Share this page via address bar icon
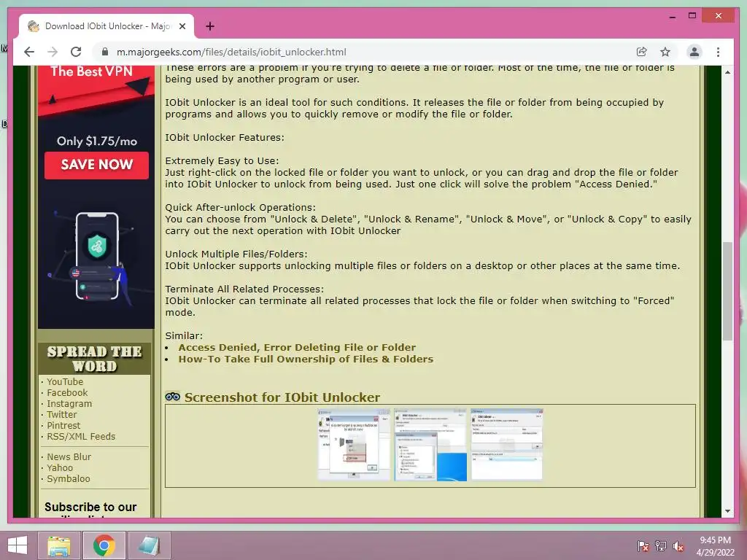 641,52
